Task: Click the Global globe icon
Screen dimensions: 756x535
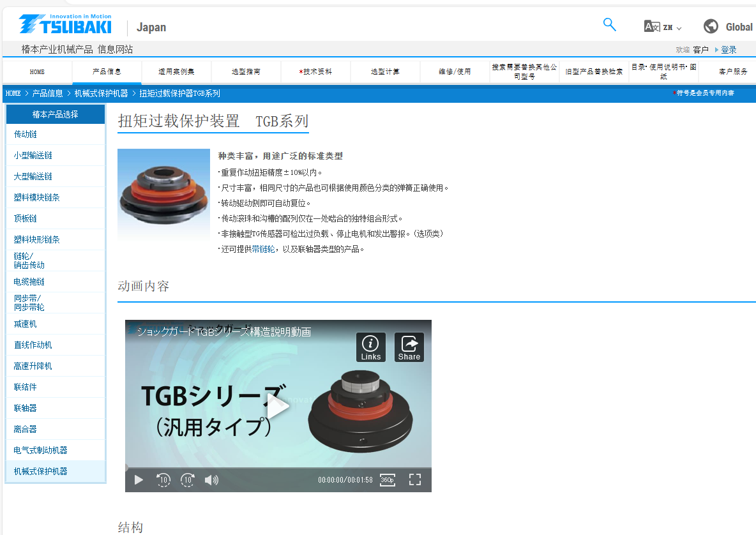Action: click(x=710, y=26)
